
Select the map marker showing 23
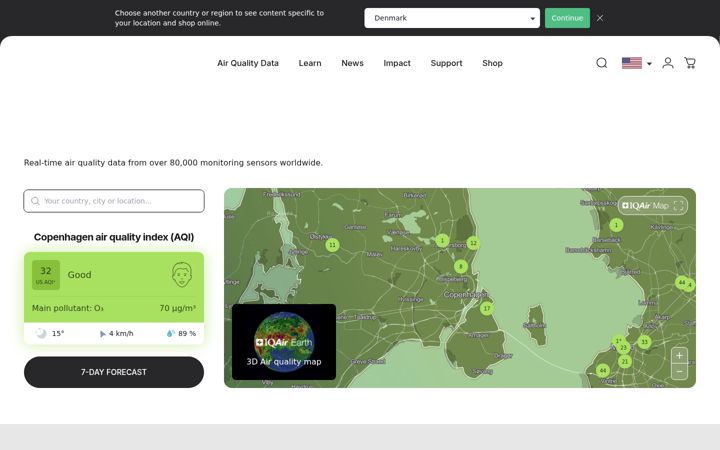coord(624,348)
